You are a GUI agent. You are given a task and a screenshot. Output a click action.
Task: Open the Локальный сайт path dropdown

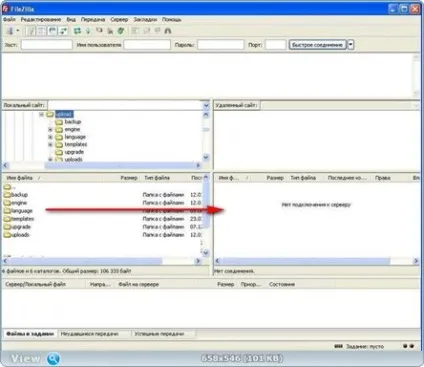coord(206,105)
